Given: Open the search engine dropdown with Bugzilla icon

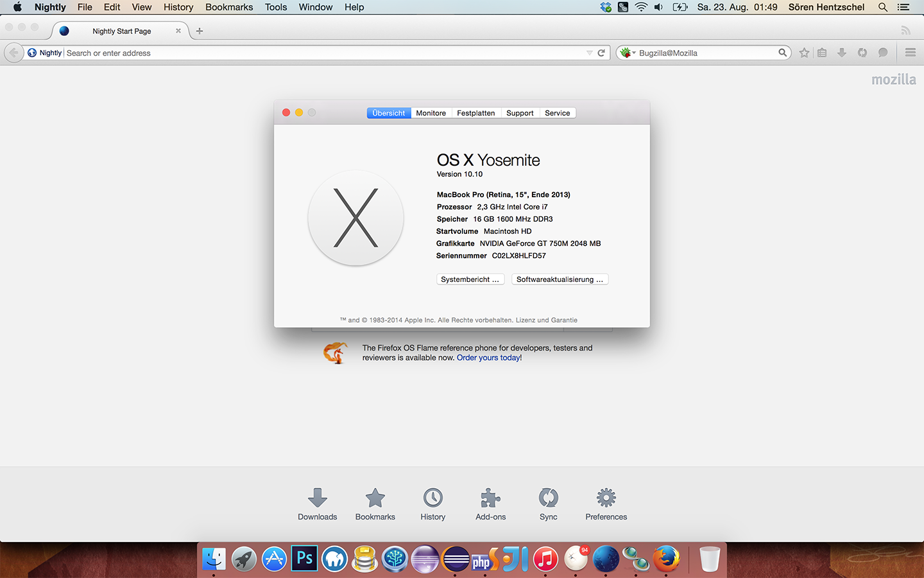Looking at the screenshot, I should click(x=627, y=53).
